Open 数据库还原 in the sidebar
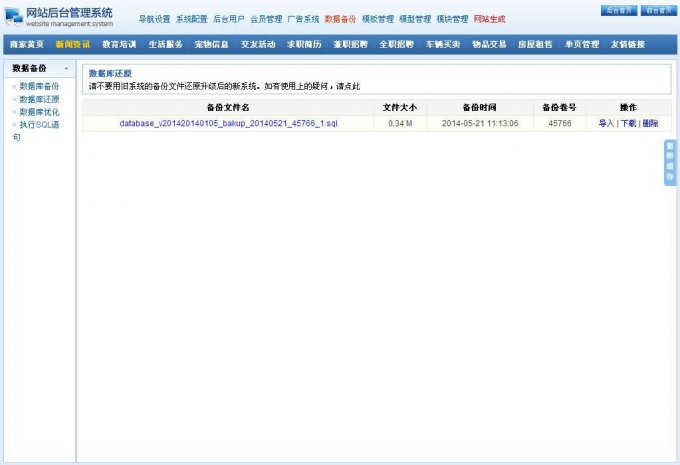This screenshot has height=465, width=680. pyautogui.click(x=39, y=99)
